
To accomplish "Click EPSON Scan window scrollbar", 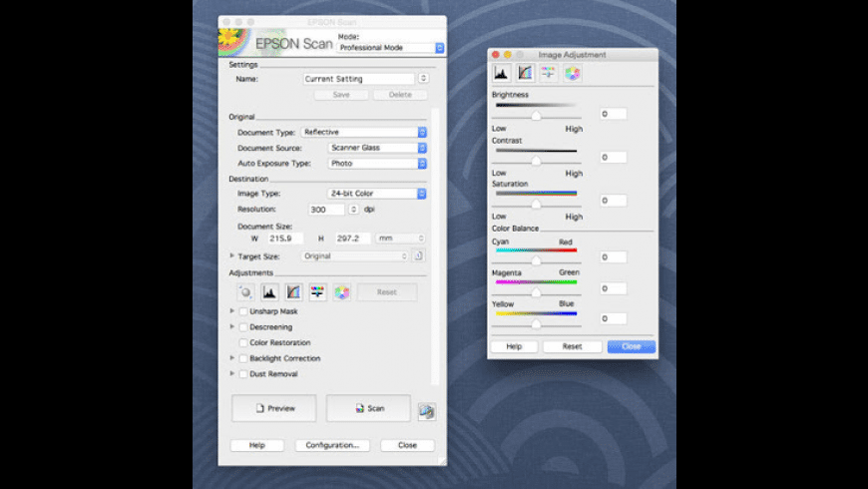I will 435,246.
